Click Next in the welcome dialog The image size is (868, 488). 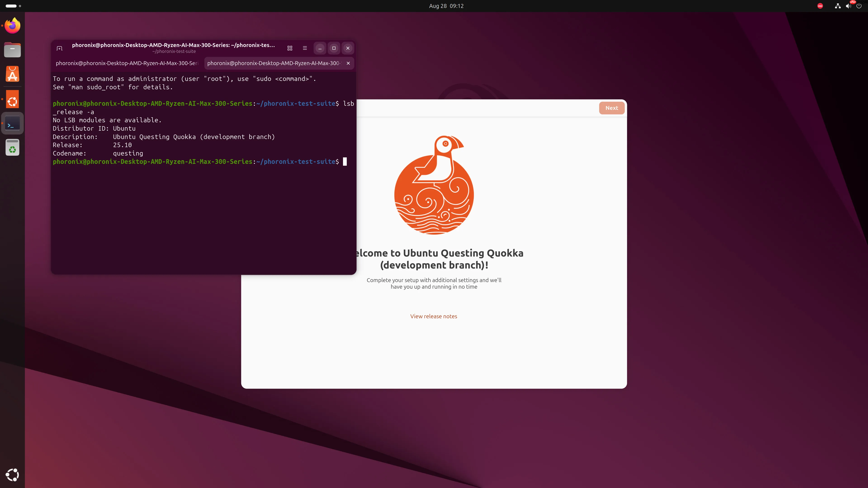(x=612, y=108)
